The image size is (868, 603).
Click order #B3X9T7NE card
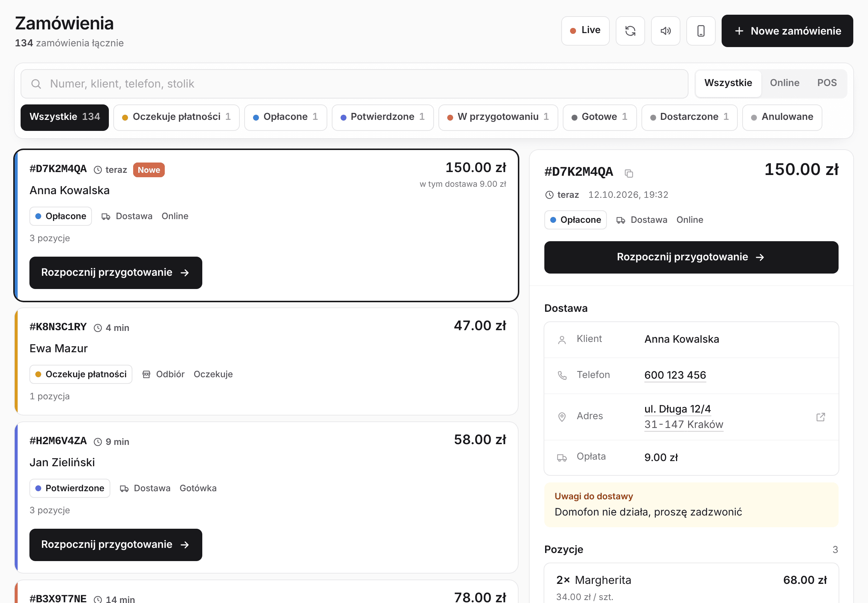coord(266,592)
